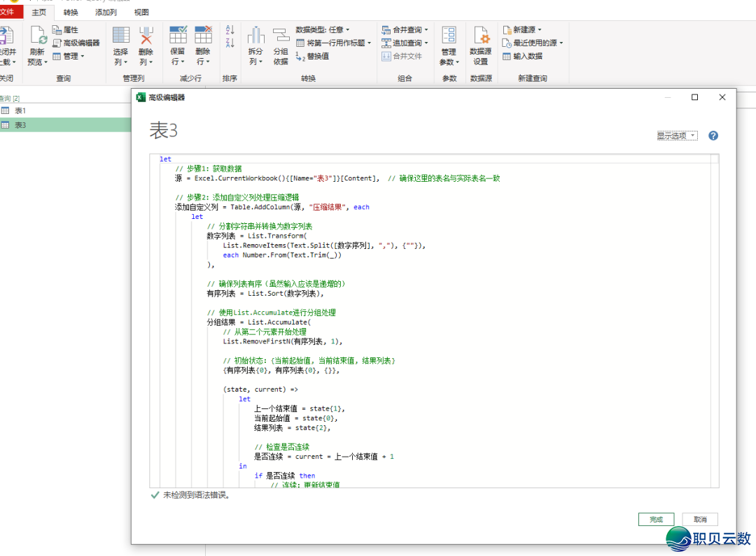Click 完成 to apply the query
This screenshot has width=756, height=556.
coord(656,520)
